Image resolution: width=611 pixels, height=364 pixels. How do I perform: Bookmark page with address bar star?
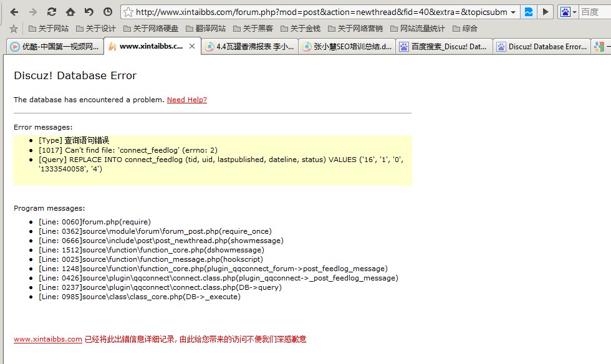click(128, 12)
